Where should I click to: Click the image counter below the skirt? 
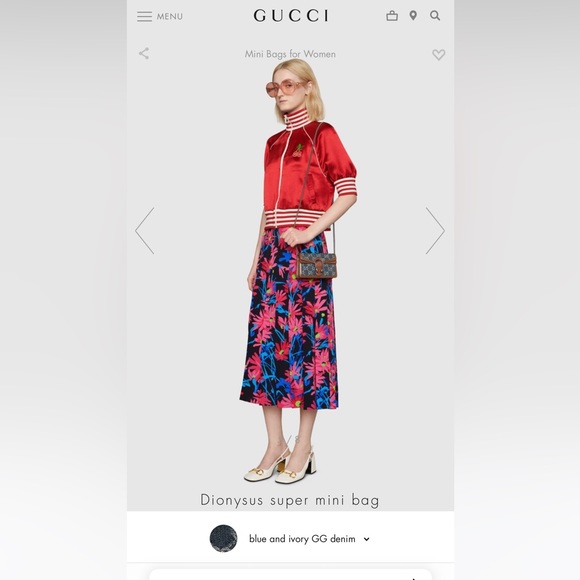point(290,439)
